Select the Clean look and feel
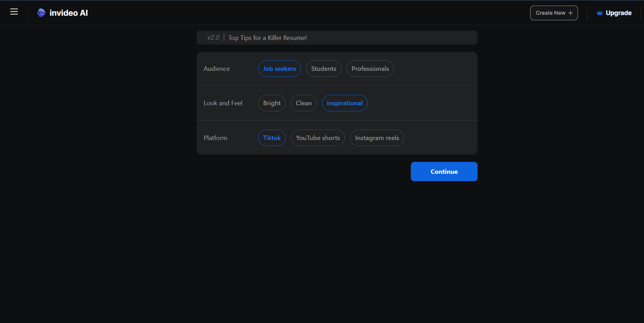The height and width of the screenshot is (323, 644). point(304,103)
